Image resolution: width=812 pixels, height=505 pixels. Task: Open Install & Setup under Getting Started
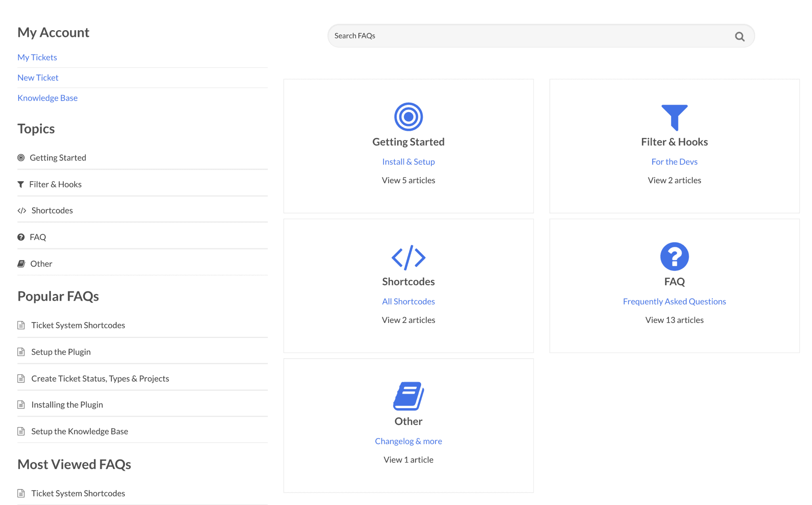[x=408, y=161]
